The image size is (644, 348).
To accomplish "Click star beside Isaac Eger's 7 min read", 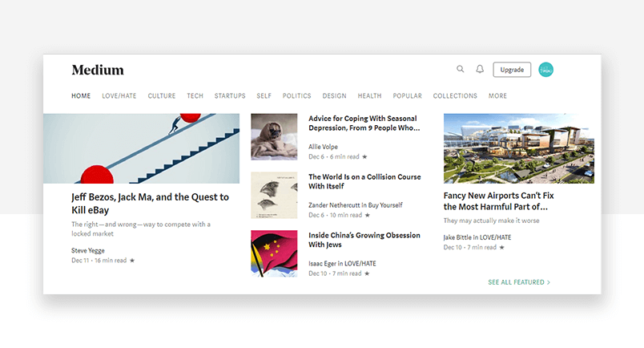I will [x=367, y=273].
